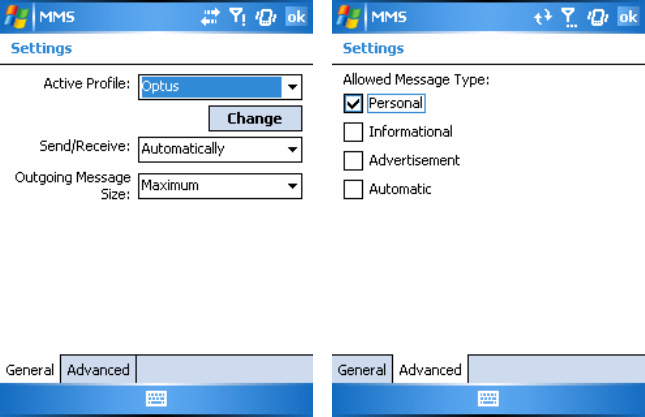Enable the Informational message type
Image resolution: width=645 pixels, height=417 pixels.
pyautogui.click(x=353, y=132)
